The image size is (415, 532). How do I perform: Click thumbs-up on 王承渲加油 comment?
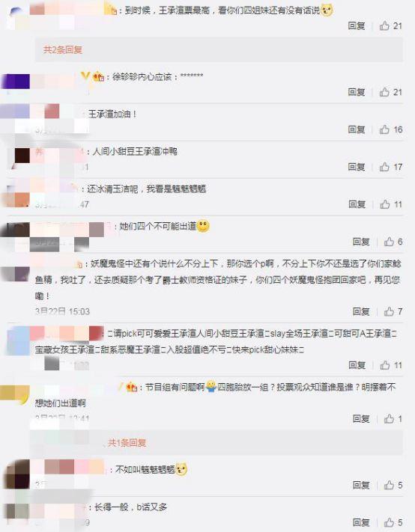[390, 129]
